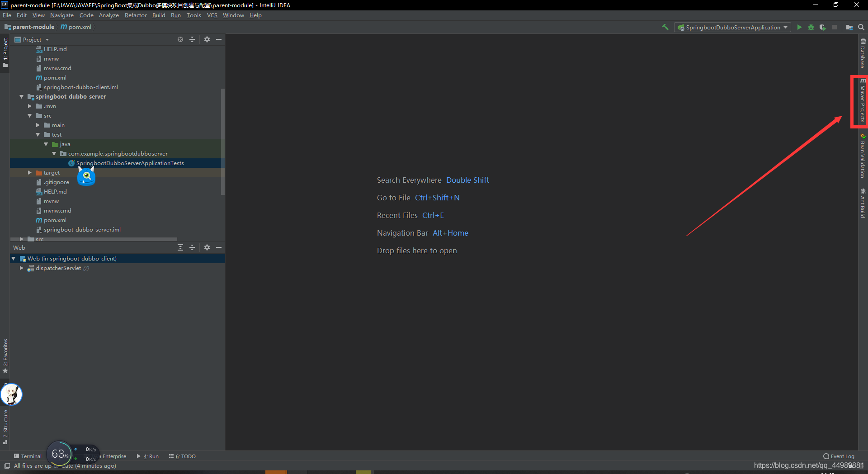
Task: Open Search Everywhere magnifier icon
Action: click(861, 27)
